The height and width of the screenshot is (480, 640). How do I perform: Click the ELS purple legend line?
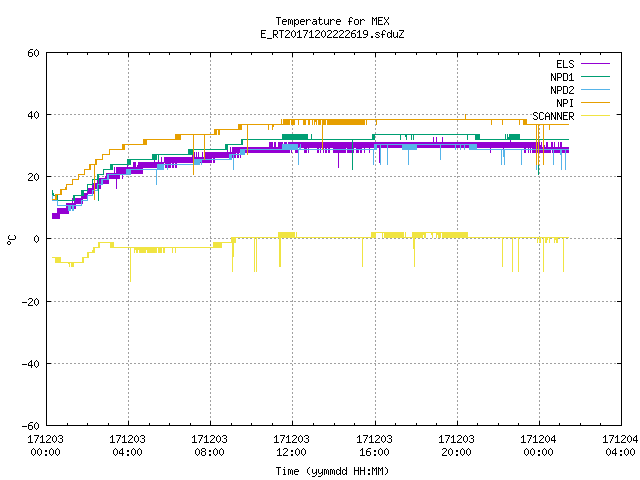pos(595,64)
